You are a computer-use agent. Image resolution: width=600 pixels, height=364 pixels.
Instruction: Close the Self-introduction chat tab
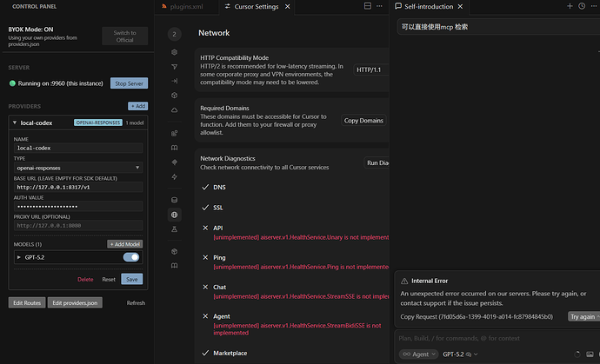pos(460,6)
